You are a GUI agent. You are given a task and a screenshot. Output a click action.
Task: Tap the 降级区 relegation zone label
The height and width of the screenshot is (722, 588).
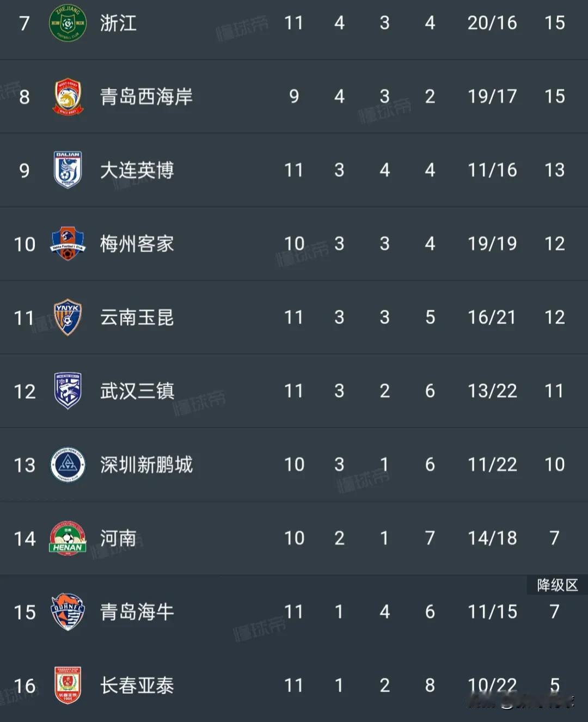pyautogui.click(x=558, y=585)
